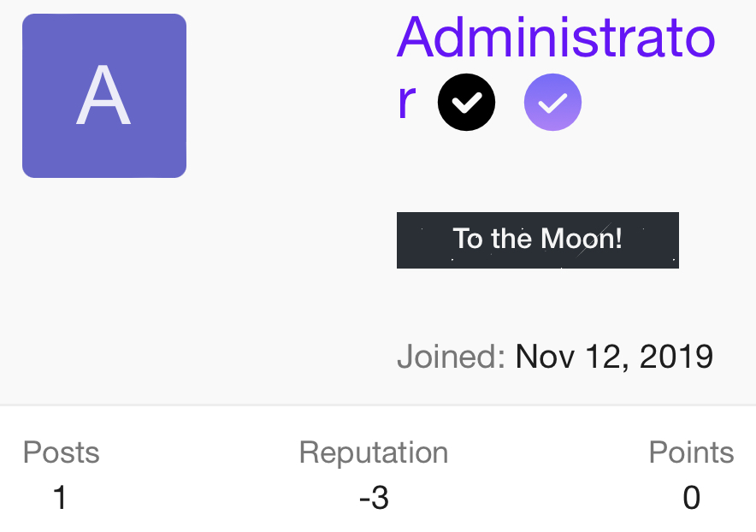Open the Posts stat label

[61, 452]
